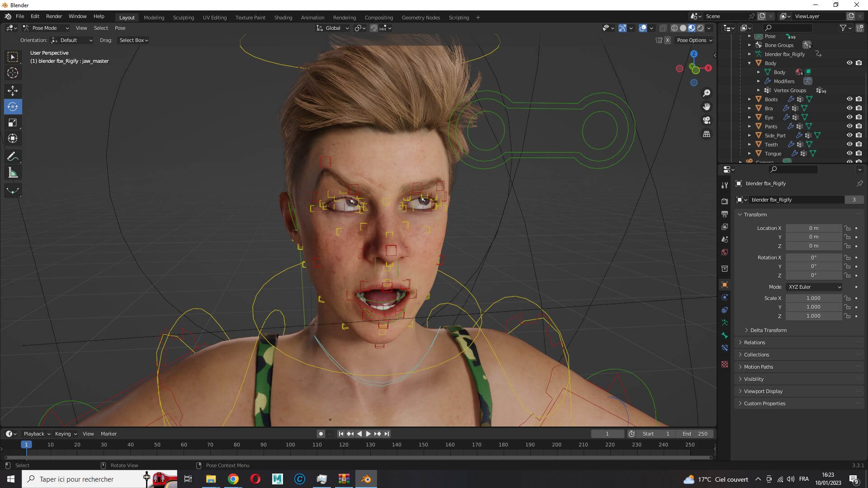Screen dimensions: 868x488
Task: Lock the Location X value
Action: tap(847, 228)
